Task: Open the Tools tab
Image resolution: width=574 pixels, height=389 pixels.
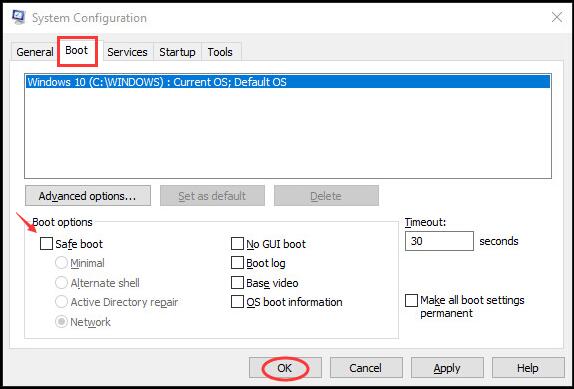Action: pos(220,52)
